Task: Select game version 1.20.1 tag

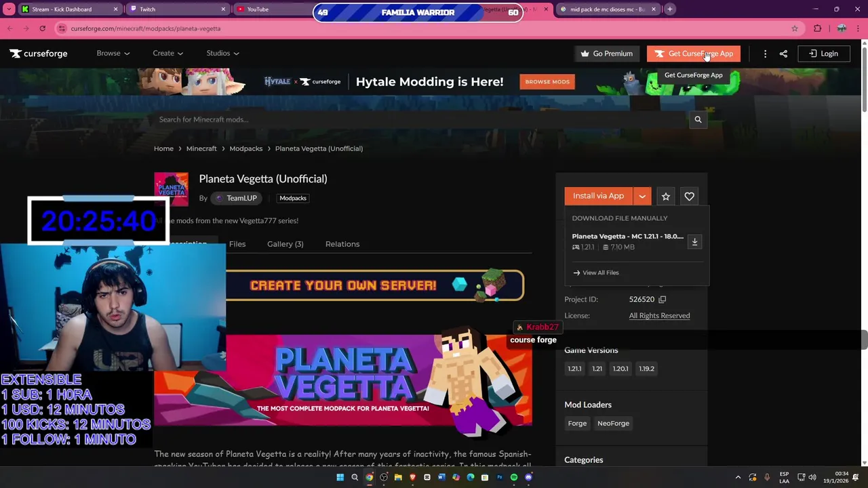Action: tap(620, 369)
